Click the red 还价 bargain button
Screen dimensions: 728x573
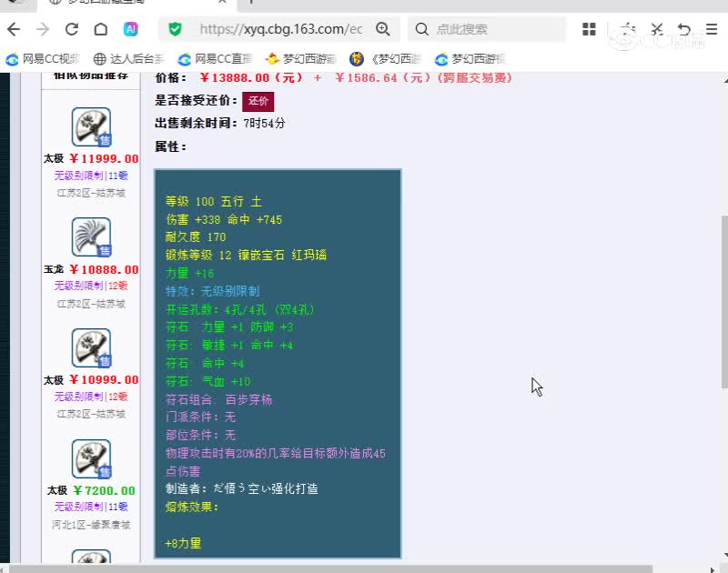pos(258,101)
